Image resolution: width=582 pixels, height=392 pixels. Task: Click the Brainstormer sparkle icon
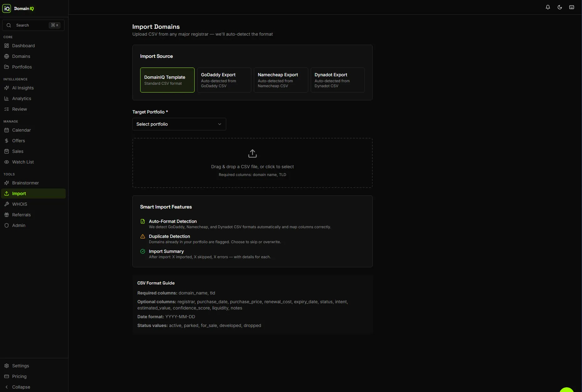tap(7, 183)
